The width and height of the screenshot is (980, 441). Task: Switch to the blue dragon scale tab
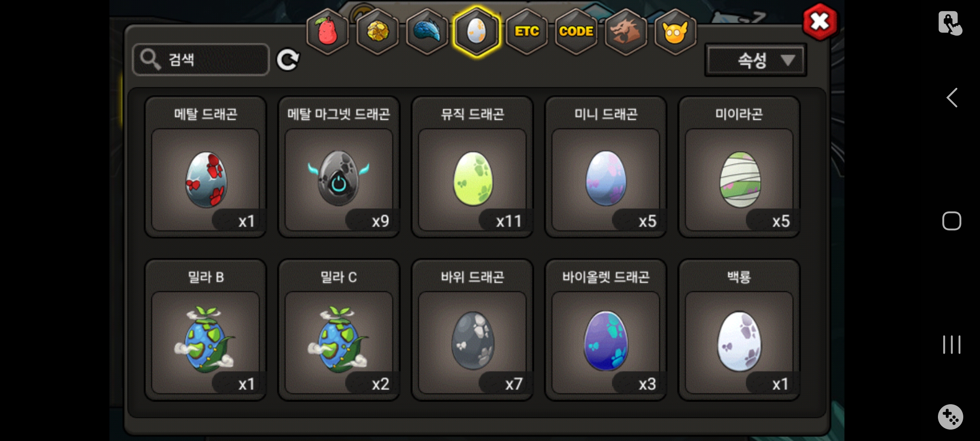(x=427, y=31)
